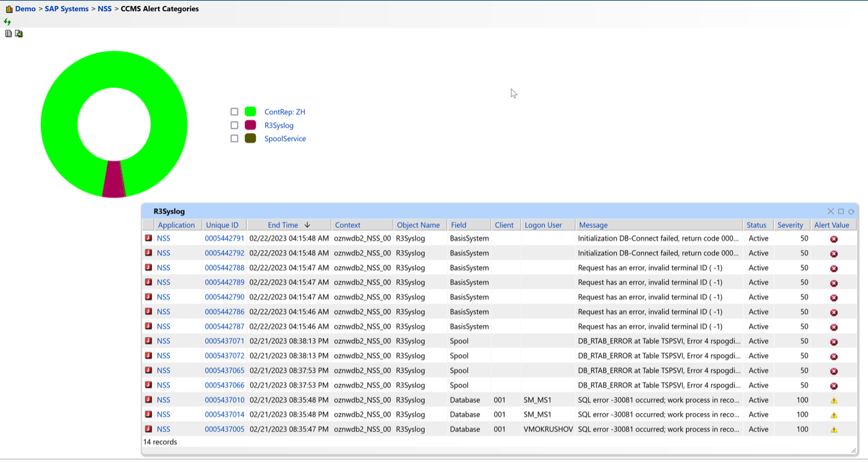Go back using the NSS breadcrumb
Image resolution: width=868 pixels, height=462 pixels.
click(105, 8)
